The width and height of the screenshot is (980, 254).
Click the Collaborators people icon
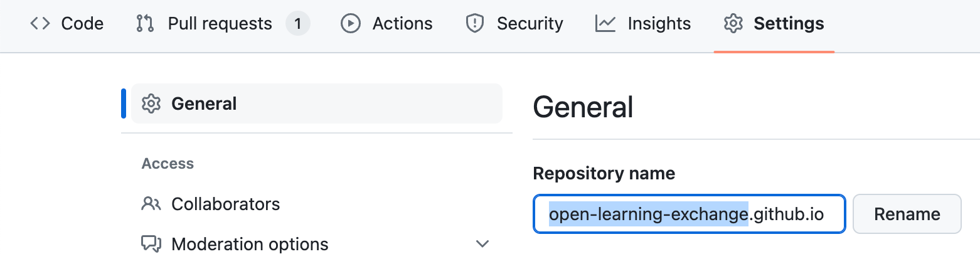pos(151,204)
